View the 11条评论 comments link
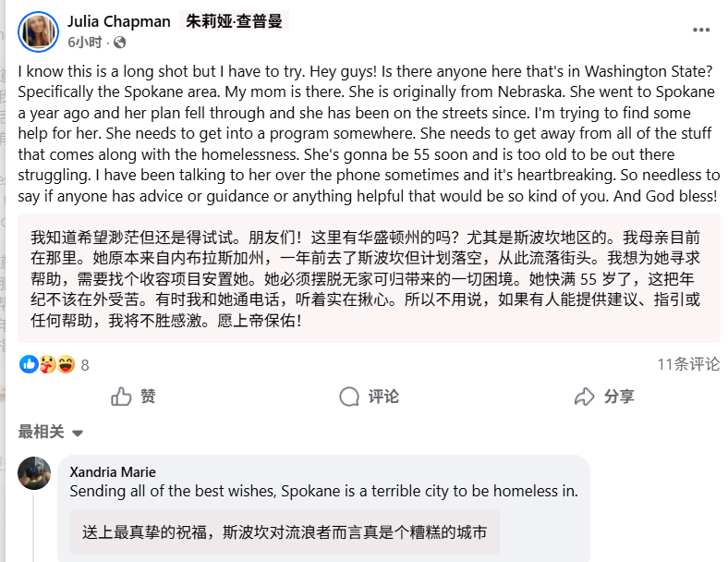The height and width of the screenshot is (562, 728). [x=688, y=364]
